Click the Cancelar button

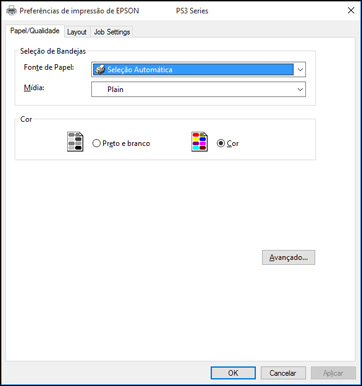tap(283, 373)
